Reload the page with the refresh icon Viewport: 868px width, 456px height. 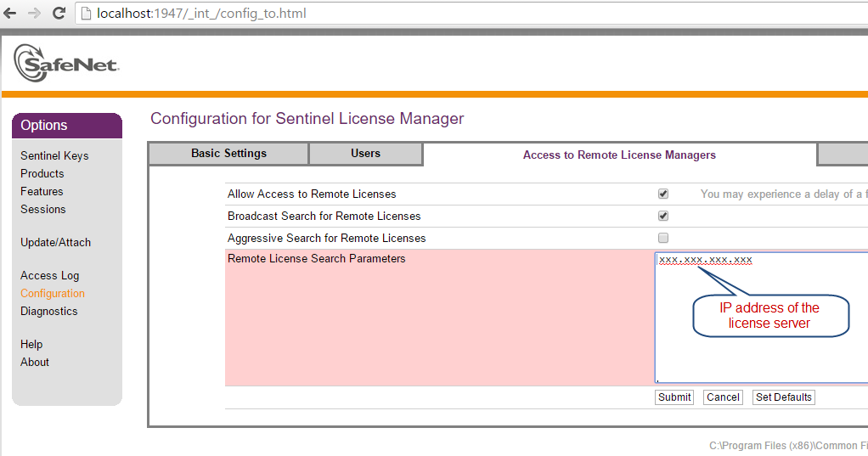(59, 14)
